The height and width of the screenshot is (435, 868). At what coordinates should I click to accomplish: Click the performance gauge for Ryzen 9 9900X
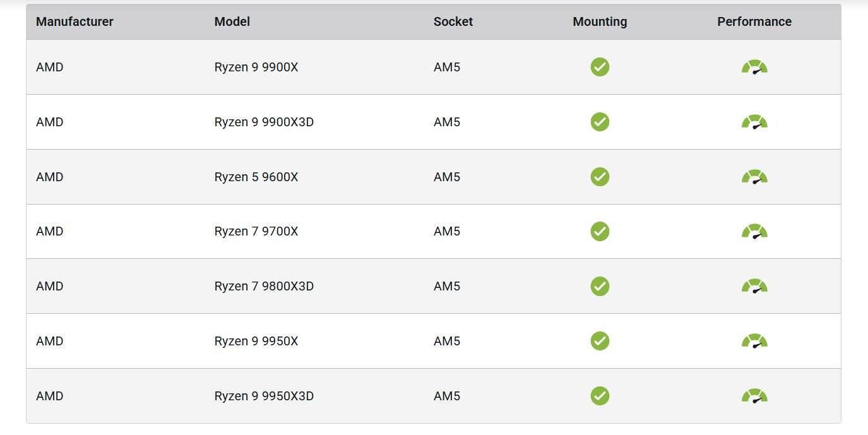pyautogui.click(x=754, y=67)
